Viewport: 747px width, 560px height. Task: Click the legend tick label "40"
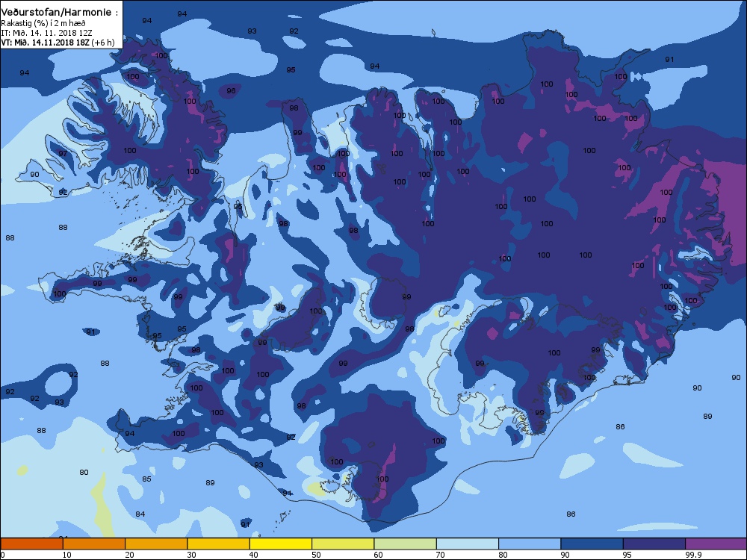click(x=254, y=555)
